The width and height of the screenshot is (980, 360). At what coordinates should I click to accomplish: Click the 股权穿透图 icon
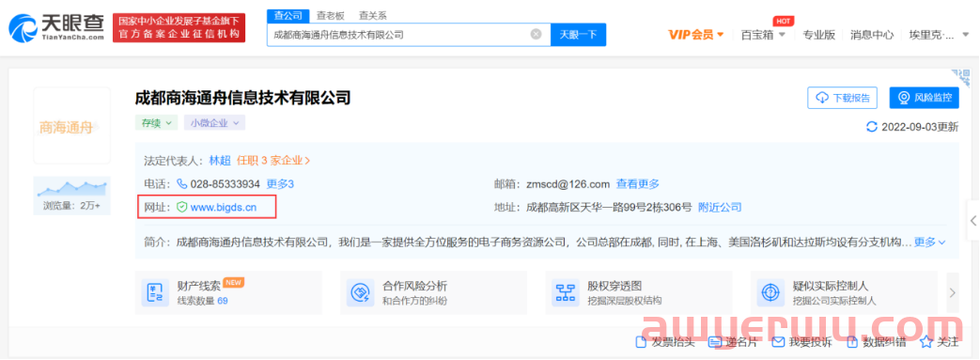(565, 292)
